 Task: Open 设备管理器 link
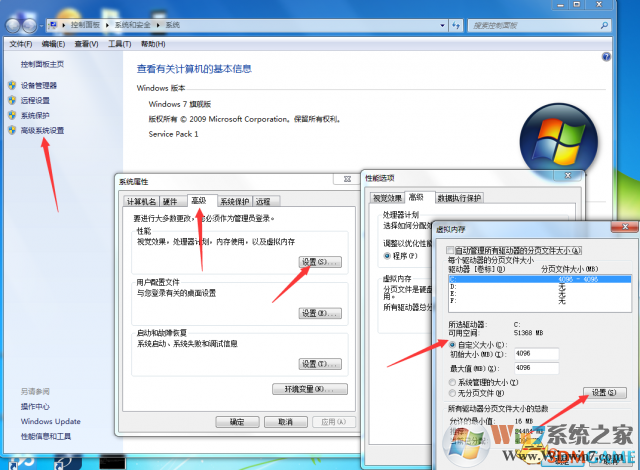point(39,86)
